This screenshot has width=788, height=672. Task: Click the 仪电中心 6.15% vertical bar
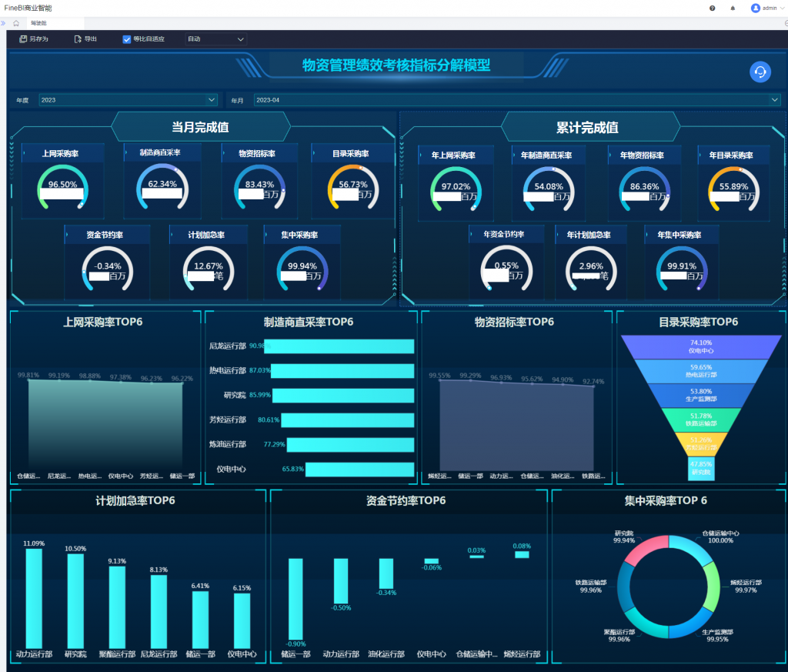pos(242,620)
